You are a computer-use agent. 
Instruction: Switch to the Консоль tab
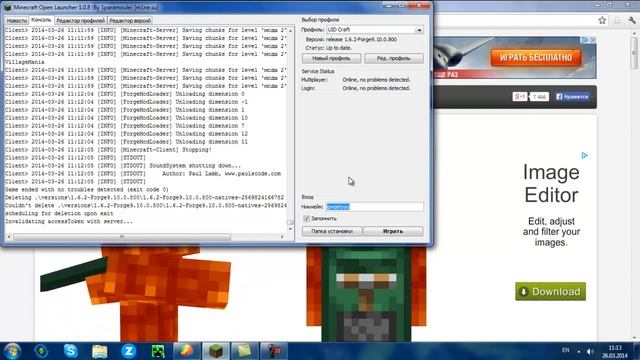click(x=41, y=20)
